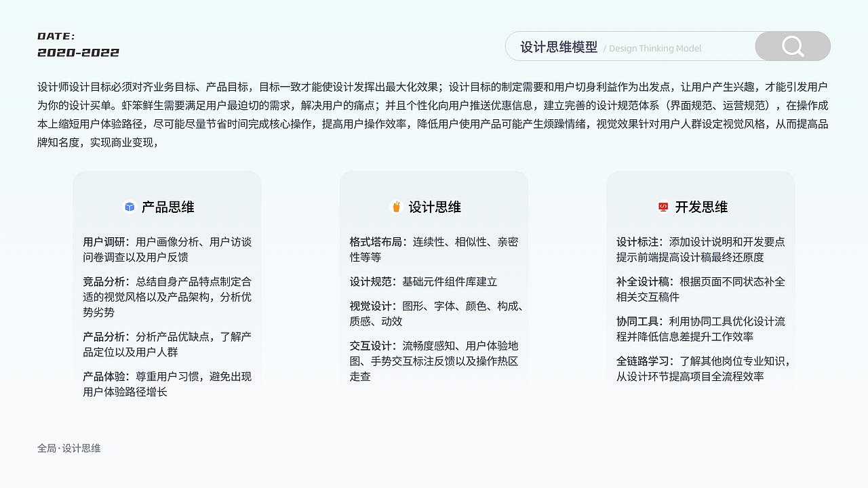The width and height of the screenshot is (868, 488).
Task: Click the 全链路学习 item text
Action: coord(703,369)
